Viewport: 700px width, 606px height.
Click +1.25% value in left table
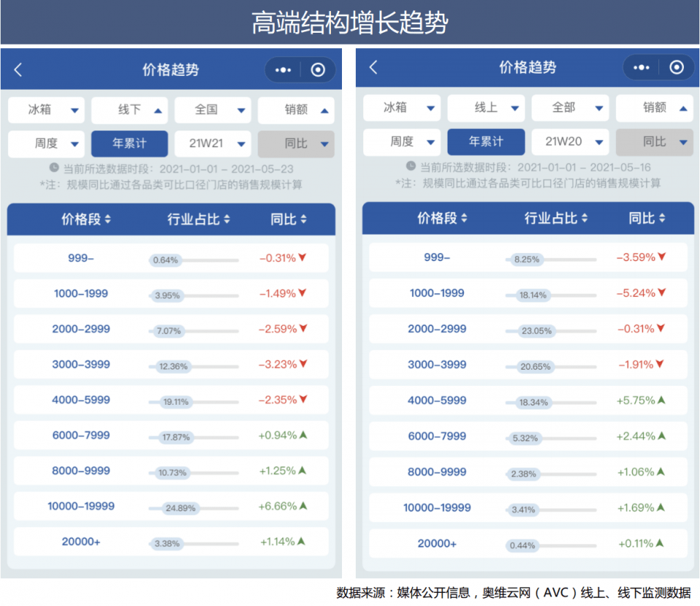pos(277,470)
